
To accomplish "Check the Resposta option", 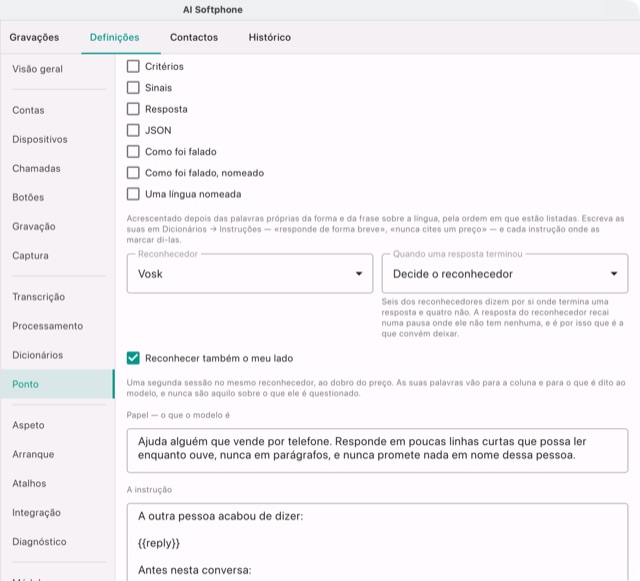I will tap(133, 109).
